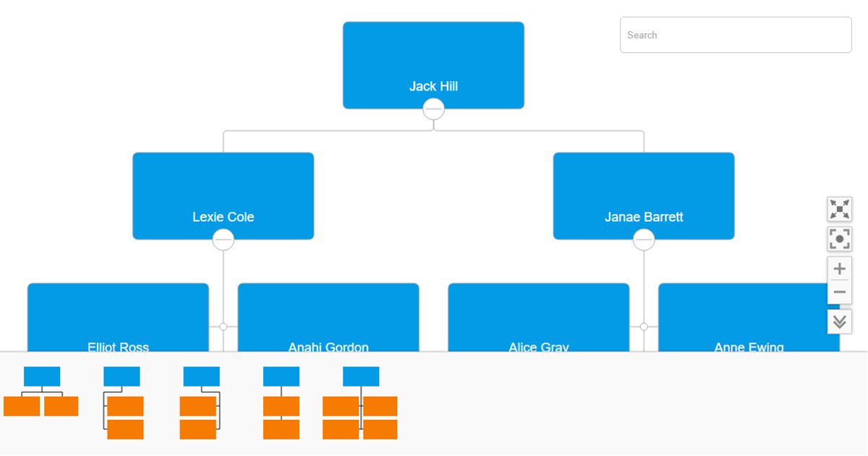Zoom out using the minus button
868x456 pixels.
pos(839,290)
